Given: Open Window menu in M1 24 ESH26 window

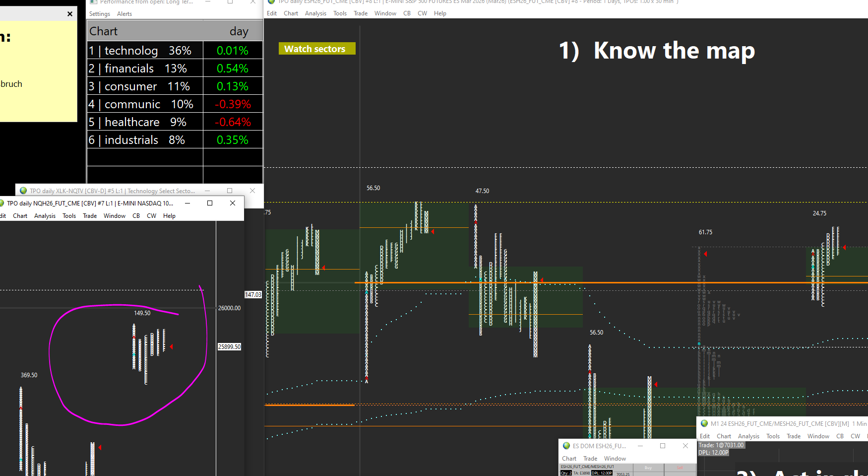Looking at the screenshot, I should point(818,436).
